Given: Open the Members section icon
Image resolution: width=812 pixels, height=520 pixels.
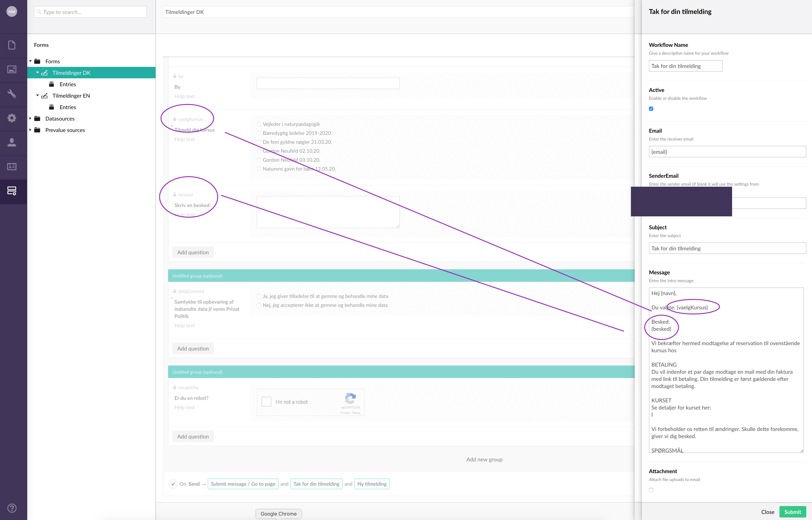Looking at the screenshot, I should (x=12, y=166).
